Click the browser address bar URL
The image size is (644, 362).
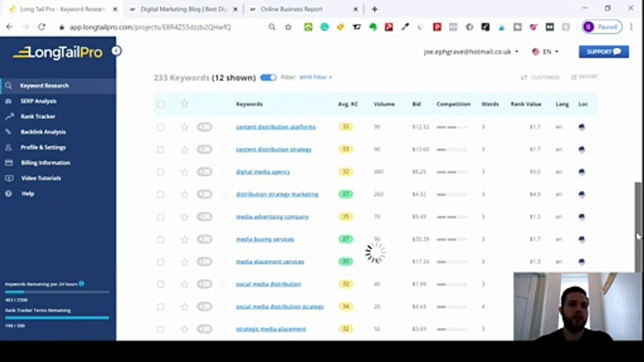click(x=150, y=27)
